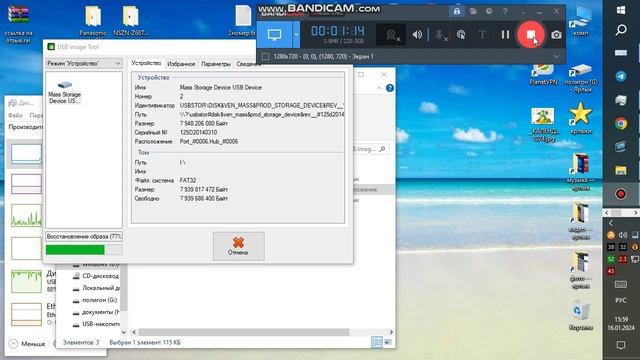Click the Отмена cancel button
This screenshot has height=360, width=640.
click(x=238, y=246)
